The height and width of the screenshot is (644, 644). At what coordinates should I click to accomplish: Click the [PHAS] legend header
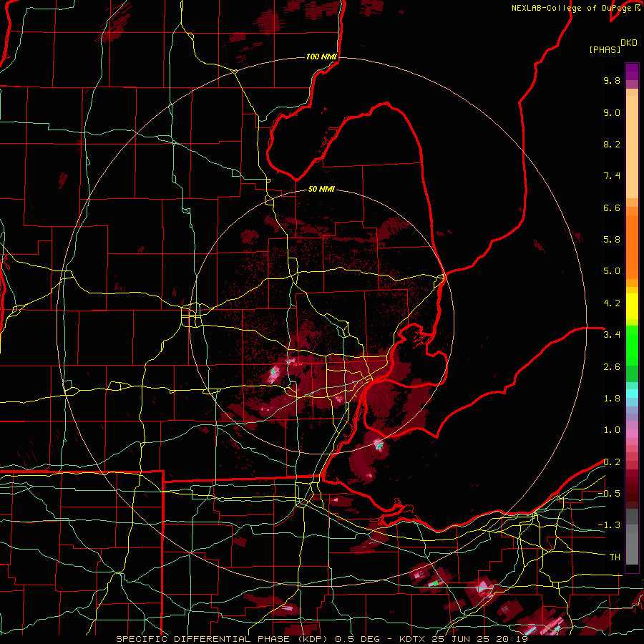[x=605, y=49]
